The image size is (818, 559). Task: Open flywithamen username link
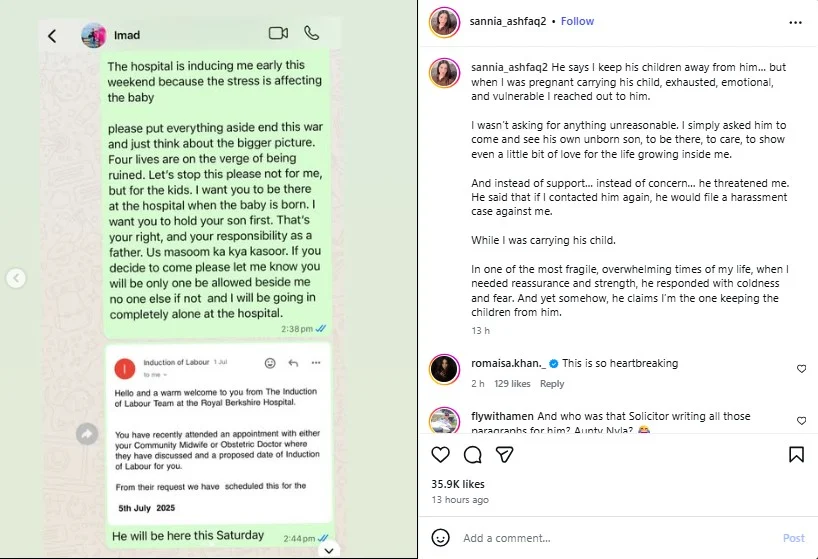[501, 416]
